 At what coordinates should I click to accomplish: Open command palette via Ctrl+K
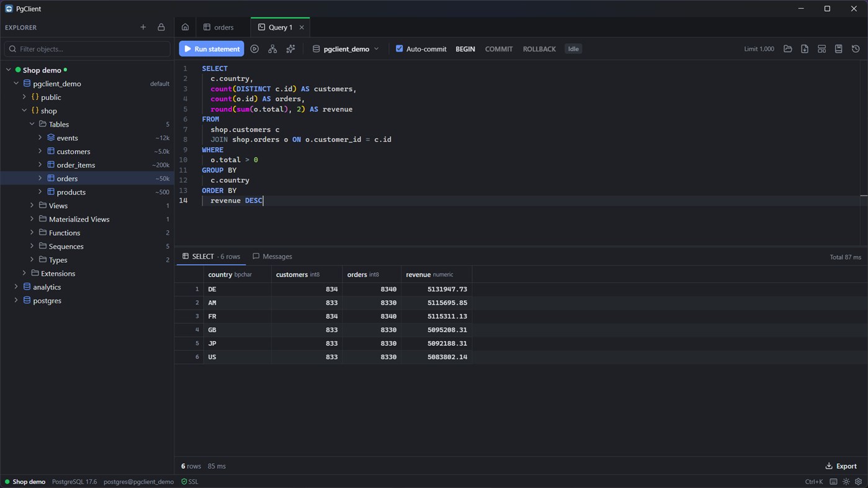click(x=814, y=482)
